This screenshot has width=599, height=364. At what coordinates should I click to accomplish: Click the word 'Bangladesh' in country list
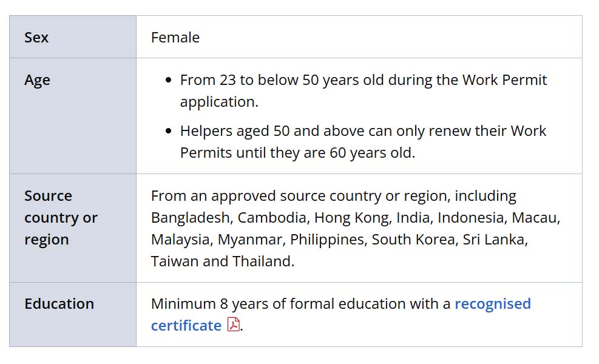tap(190, 218)
